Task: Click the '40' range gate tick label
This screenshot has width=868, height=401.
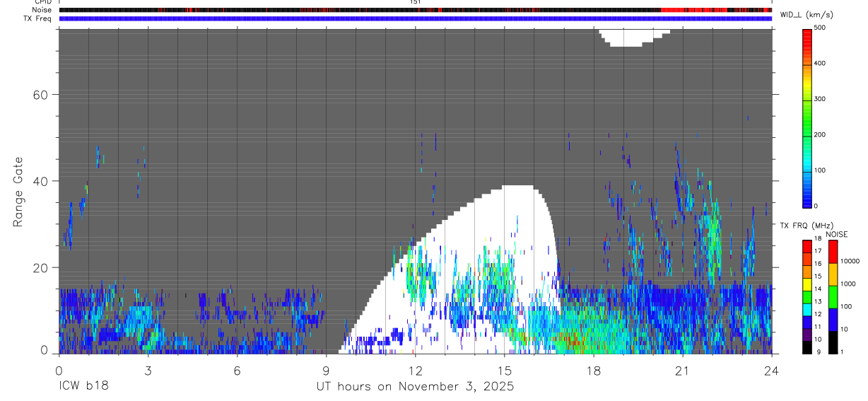Action: coord(40,181)
